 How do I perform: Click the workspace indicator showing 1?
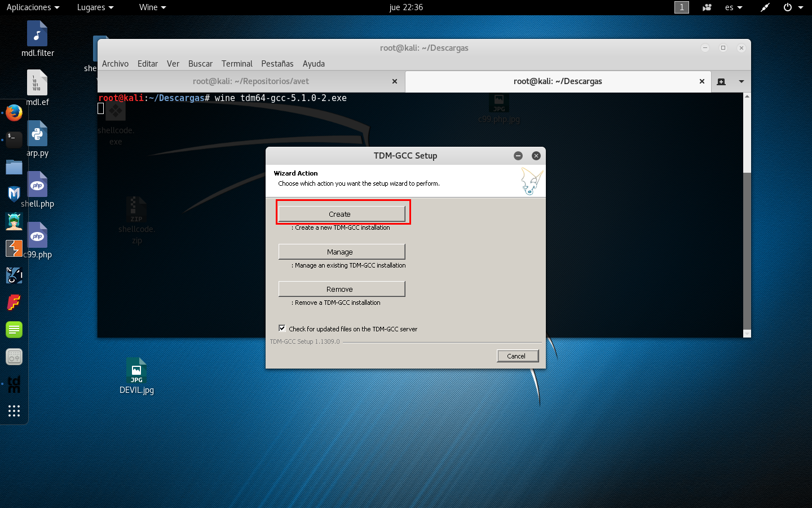[x=681, y=7]
